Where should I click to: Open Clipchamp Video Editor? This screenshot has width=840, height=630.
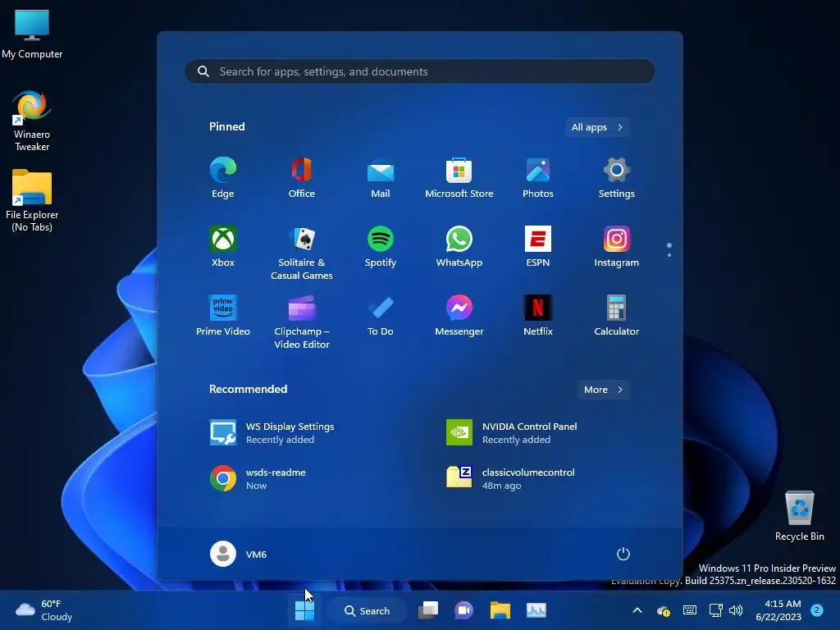click(x=302, y=322)
